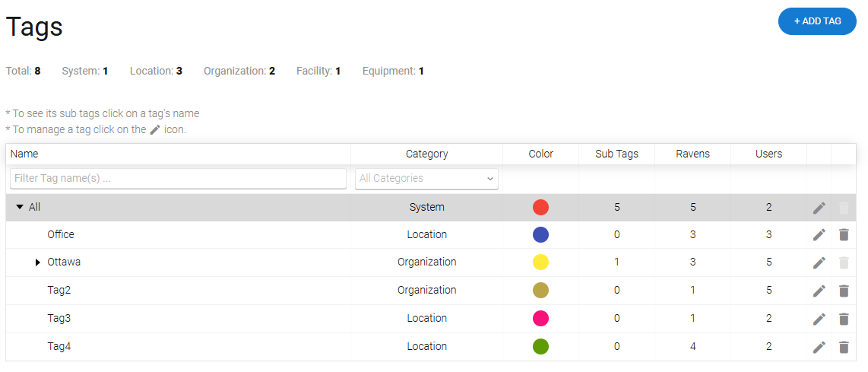Remove Tag3 with the trash icon
868x372 pixels.
[843, 319]
